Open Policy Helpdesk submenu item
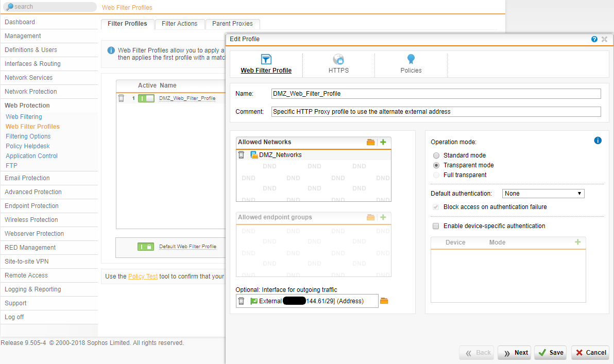The image size is (614, 364). [x=28, y=146]
